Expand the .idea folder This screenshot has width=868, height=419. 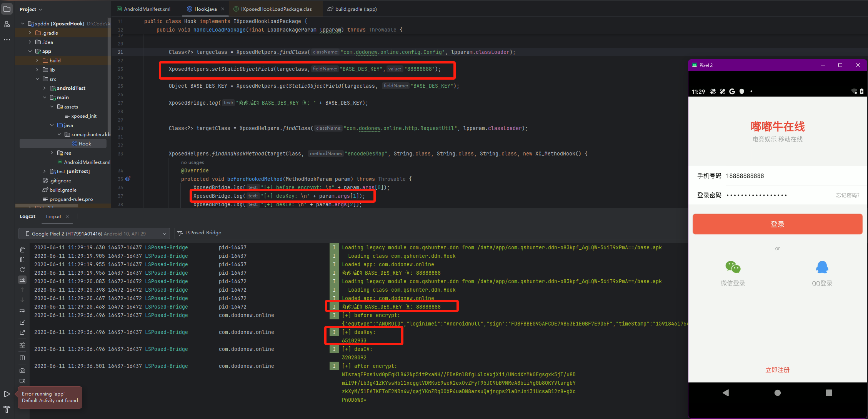pyautogui.click(x=30, y=42)
